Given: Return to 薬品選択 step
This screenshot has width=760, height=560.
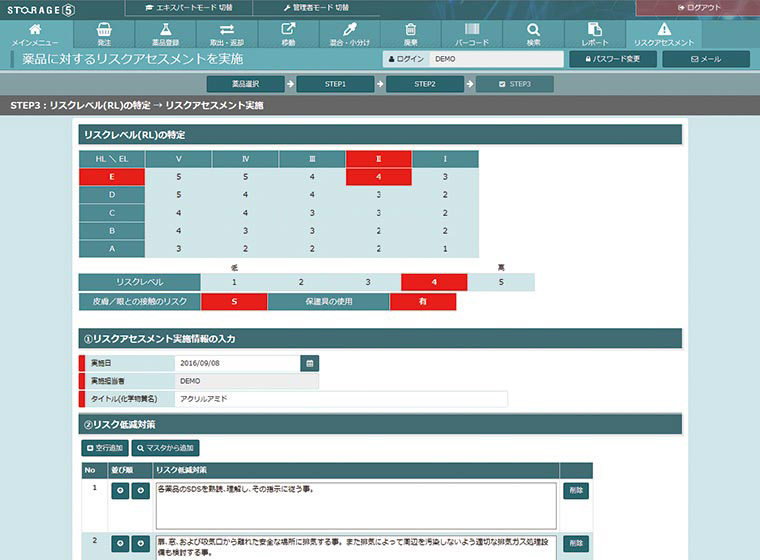Looking at the screenshot, I should (244, 84).
